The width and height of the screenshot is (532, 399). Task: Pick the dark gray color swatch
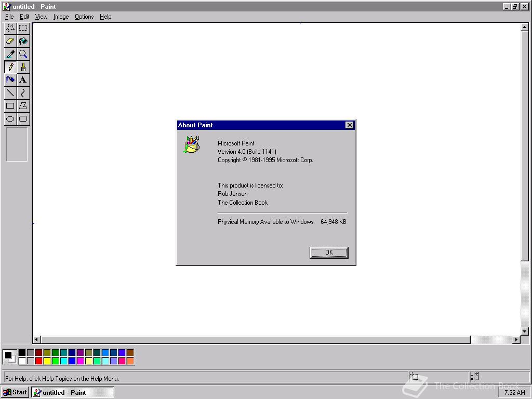pos(31,353)
